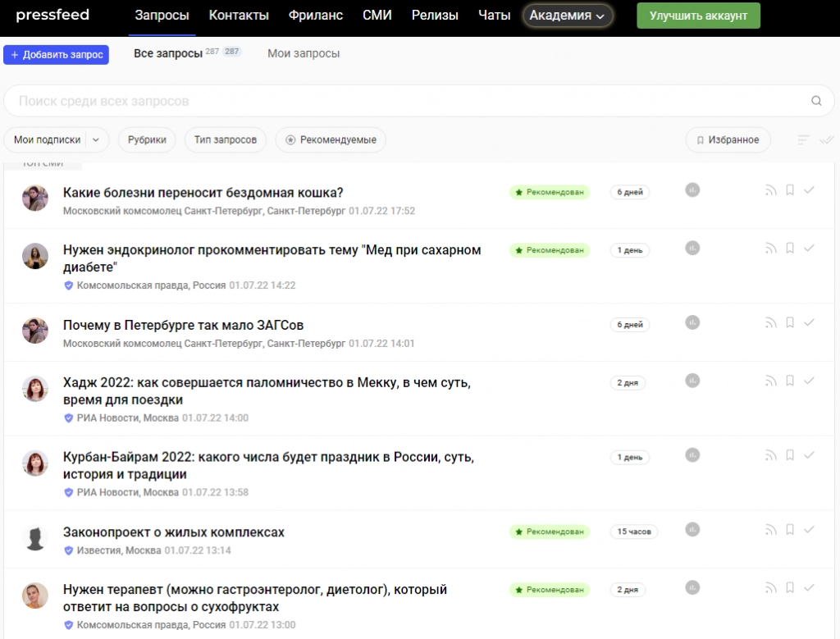Click the mark-all-read double check icon

pos(827,139)
